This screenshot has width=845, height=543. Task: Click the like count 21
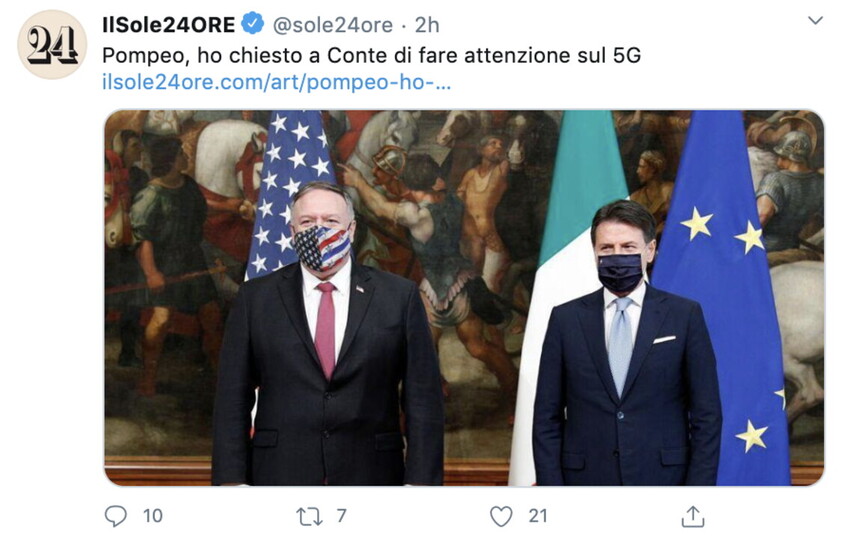coord(538,516)
